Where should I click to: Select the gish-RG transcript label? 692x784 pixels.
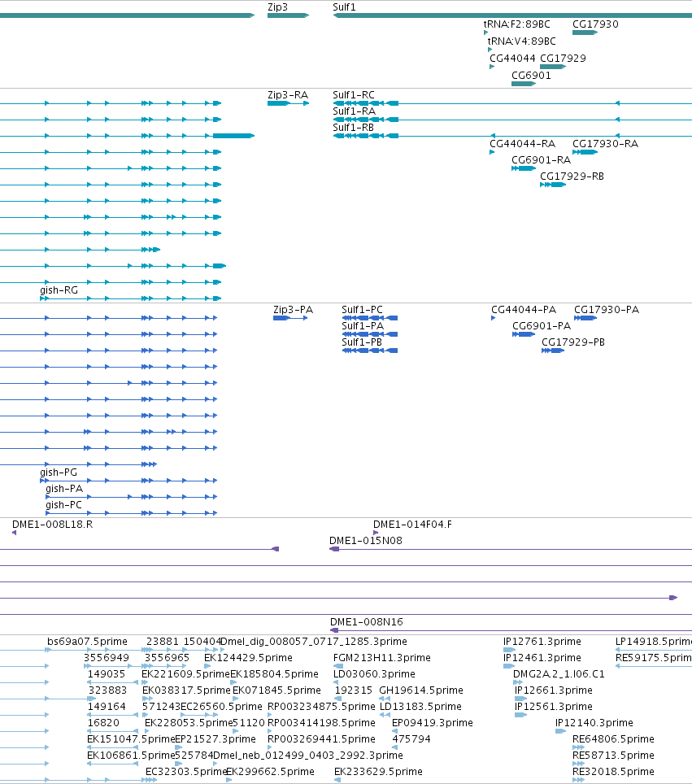[x=59, y=290]
